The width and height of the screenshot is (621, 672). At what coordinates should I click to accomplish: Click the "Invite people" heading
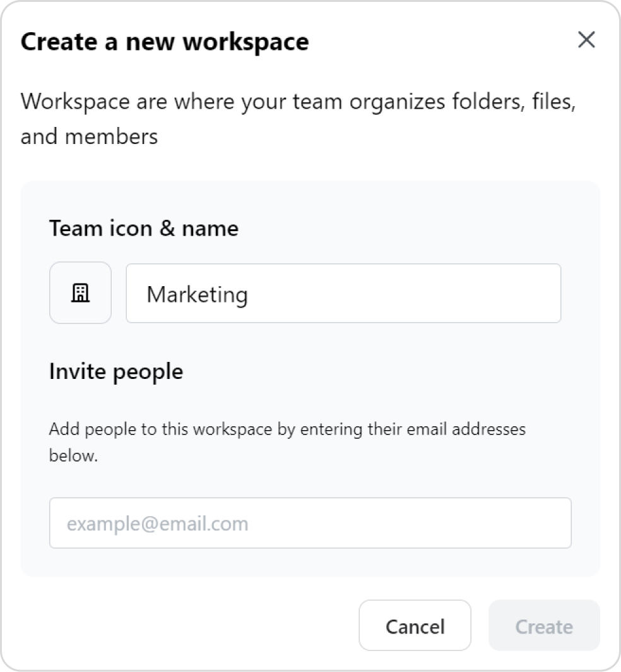click(x=116, y=371)
